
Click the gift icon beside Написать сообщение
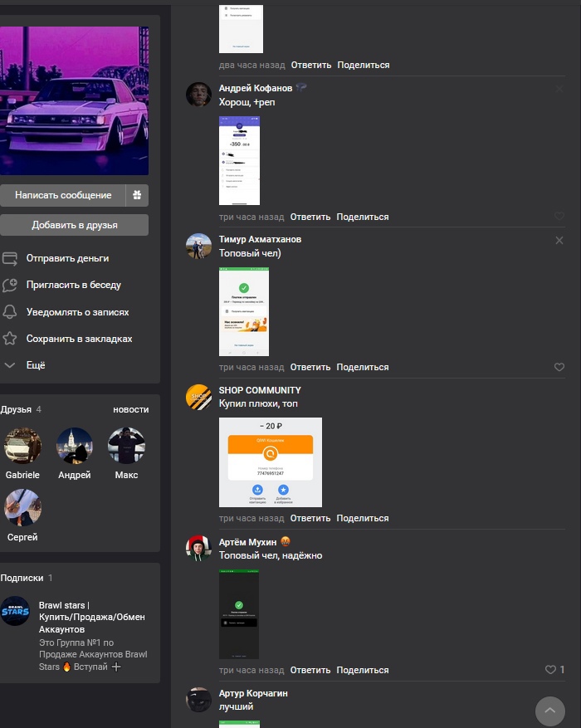137,195
